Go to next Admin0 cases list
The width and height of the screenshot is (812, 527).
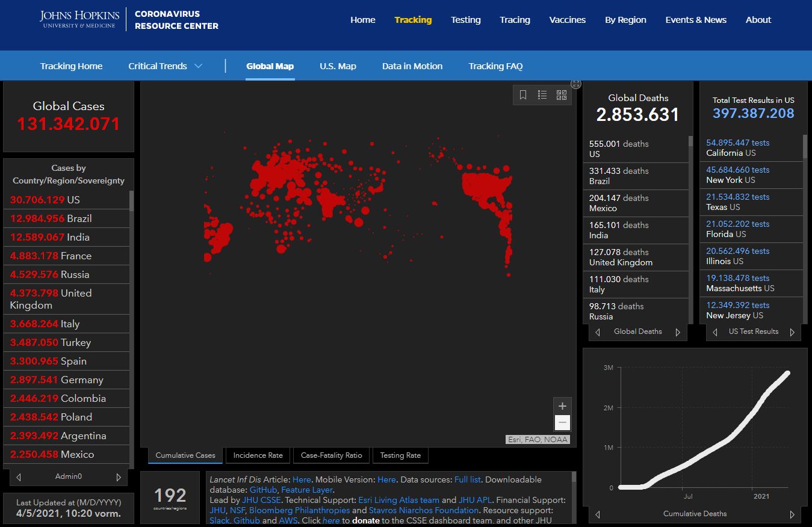click(119, 477)
